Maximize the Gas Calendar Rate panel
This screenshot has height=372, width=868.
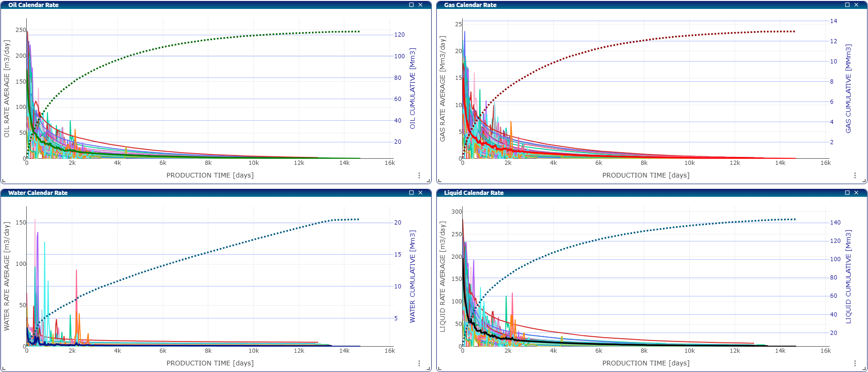[x=847, y=5]
